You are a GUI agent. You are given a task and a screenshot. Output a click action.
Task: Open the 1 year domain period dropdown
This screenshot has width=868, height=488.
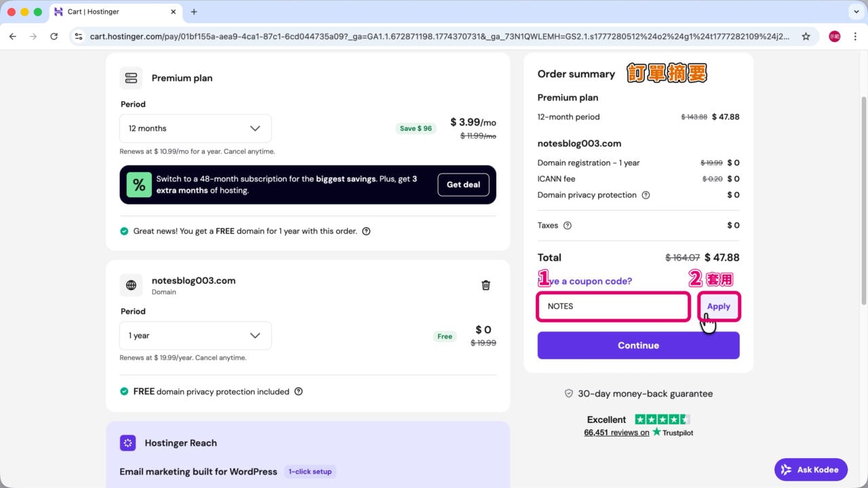point(195,335)
